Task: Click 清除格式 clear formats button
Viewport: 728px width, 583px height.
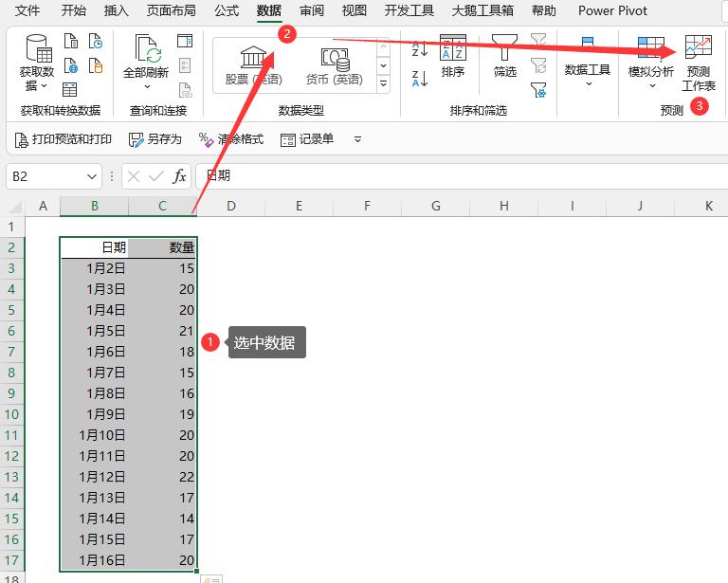Action: [x=230, y=139]
